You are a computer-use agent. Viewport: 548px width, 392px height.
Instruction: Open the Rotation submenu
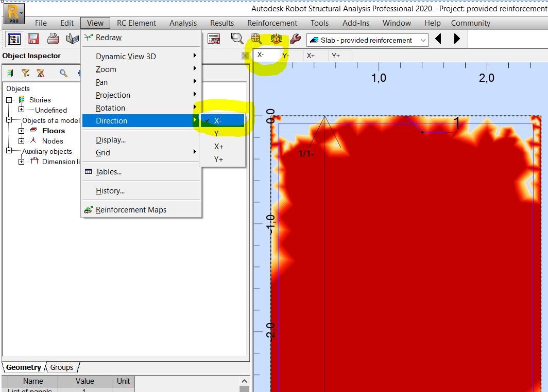[142, 108]
